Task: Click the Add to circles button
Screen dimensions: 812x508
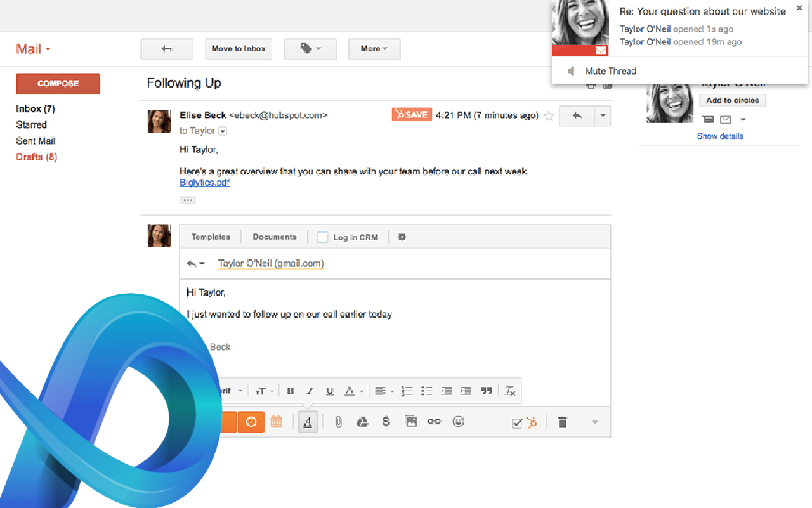Action: [x=733, y=101]
